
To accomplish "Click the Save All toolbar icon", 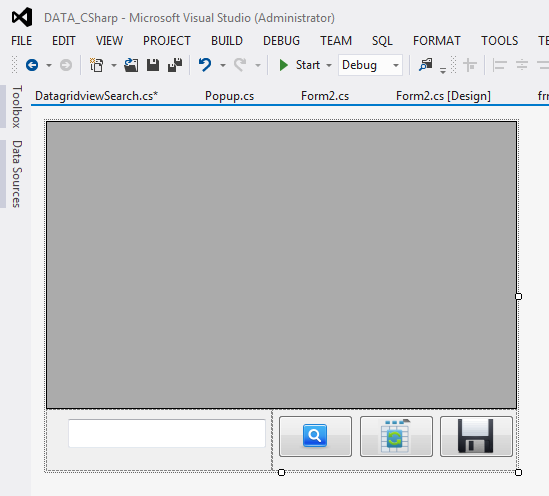I will click(x=175, y=65).
